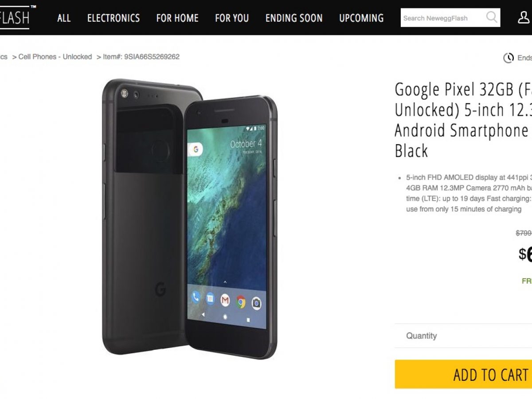Click the crossed-out $799 original price
This screenshot has width=532, height=399.
click(524, 233)
